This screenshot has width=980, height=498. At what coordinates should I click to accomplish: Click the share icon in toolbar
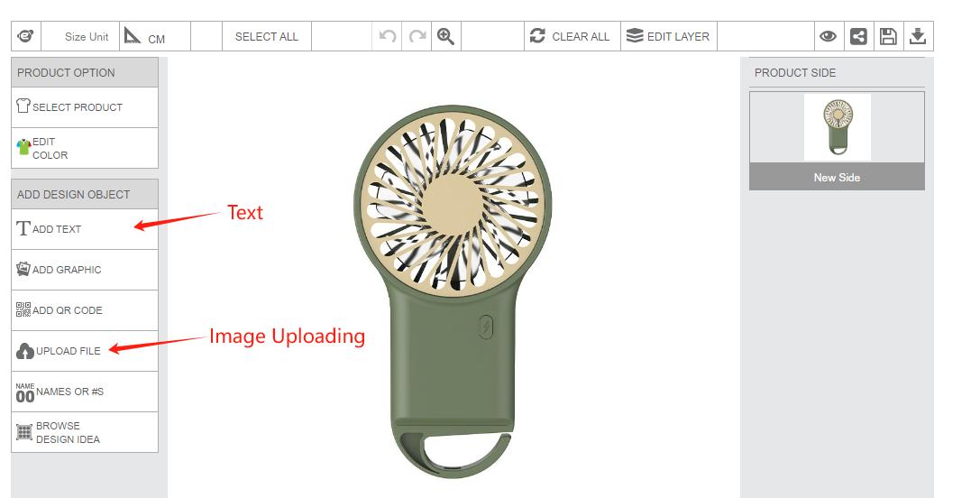pos(859,36)
